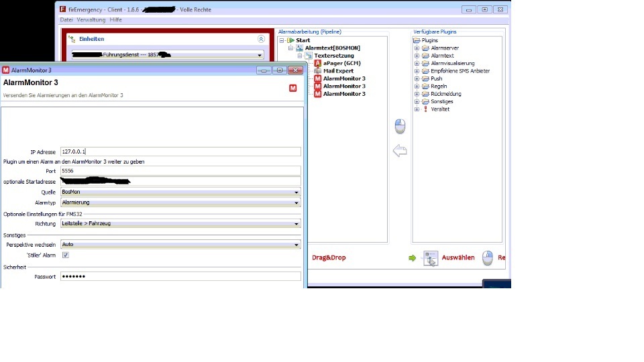Viewport: 644px width, 362px height.
Task: Click the green arrow next to Auswählen
Action: click(413, 257)
